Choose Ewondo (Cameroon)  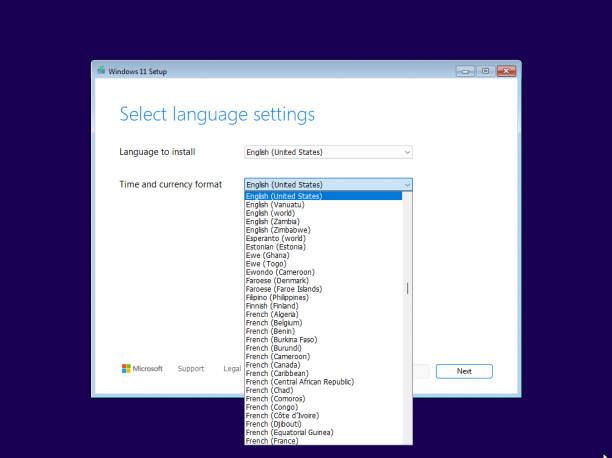pos(323,272)
